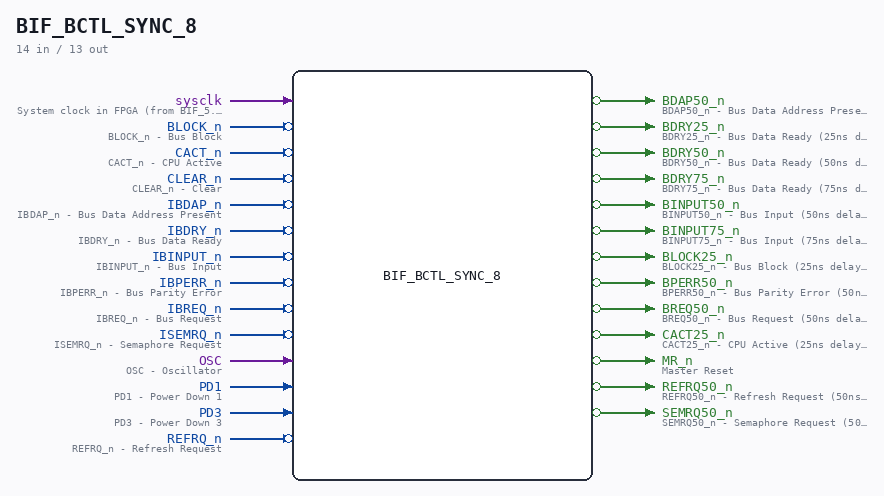Image resolution: width=884 pixels, height=496 pixels.
Task: Click the '14 in / 13 out' subtitle
Action: coord(62,49)
